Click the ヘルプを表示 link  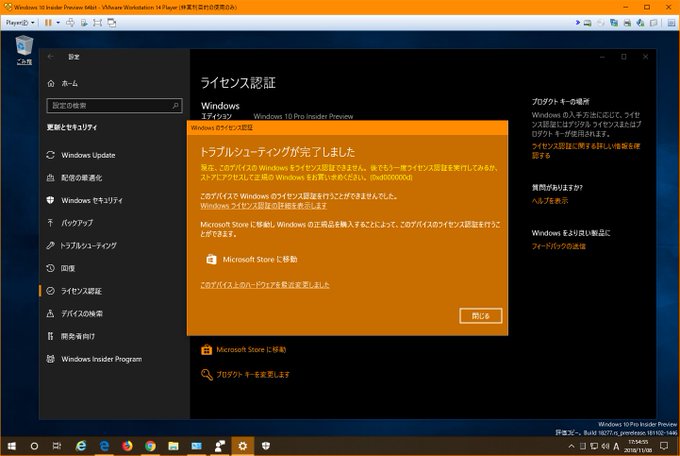pyautogui.click(x=549, y=201)
